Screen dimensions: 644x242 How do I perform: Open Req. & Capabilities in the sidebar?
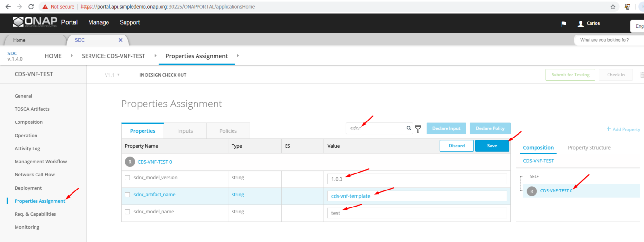tap(35, 214)
